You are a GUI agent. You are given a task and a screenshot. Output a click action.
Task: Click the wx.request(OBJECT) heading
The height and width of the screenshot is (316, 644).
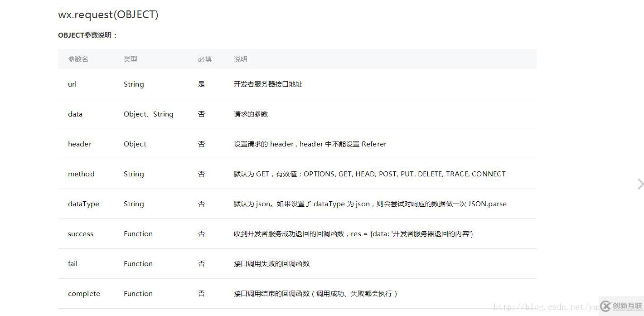point(108,14)
